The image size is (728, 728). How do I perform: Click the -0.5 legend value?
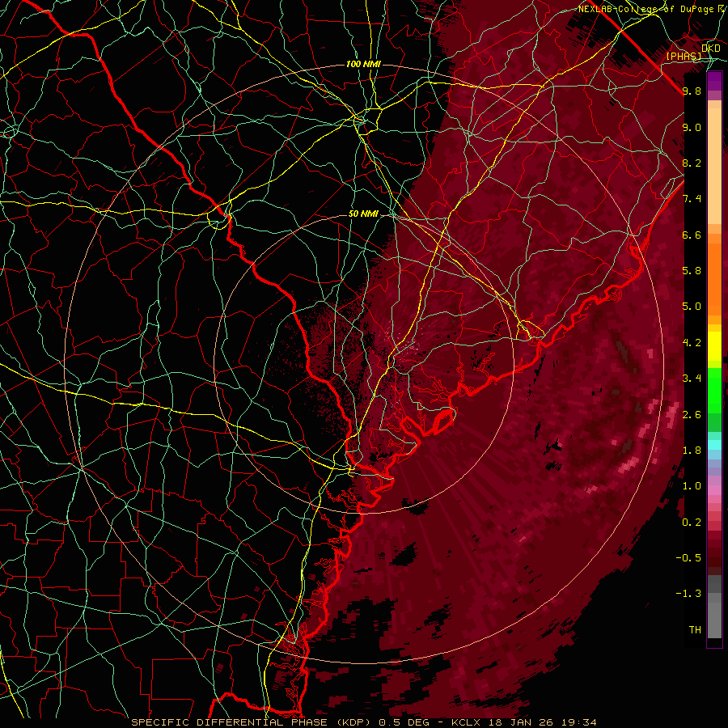[688, 558]
